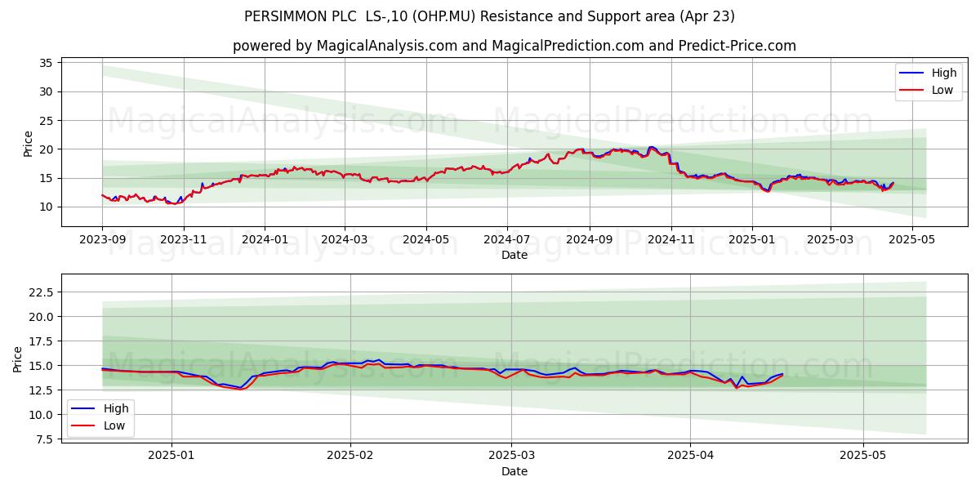Click the 'Price' axis label of bottom chart

18,359
